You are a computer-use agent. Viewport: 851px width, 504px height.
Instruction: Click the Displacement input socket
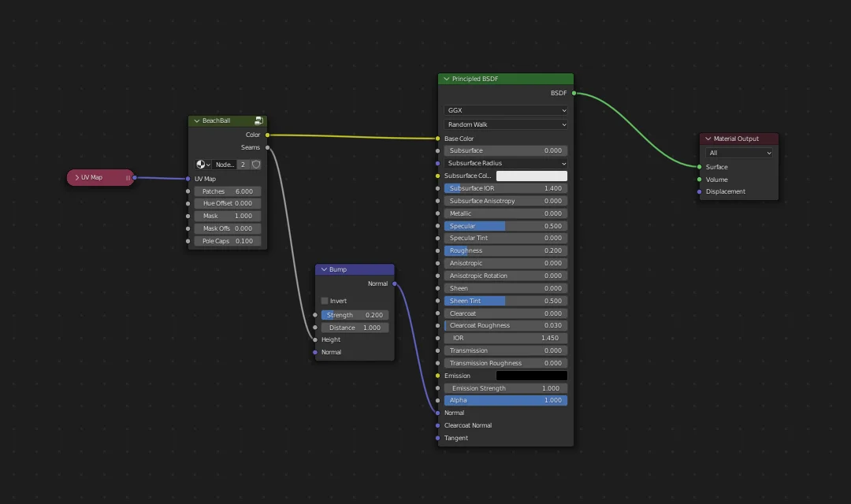[x=699, y=191]
